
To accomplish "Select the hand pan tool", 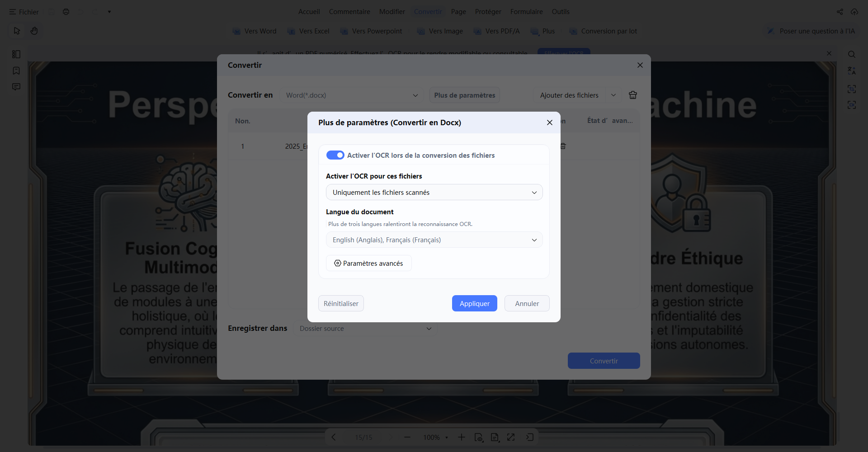I will (34, 31).
